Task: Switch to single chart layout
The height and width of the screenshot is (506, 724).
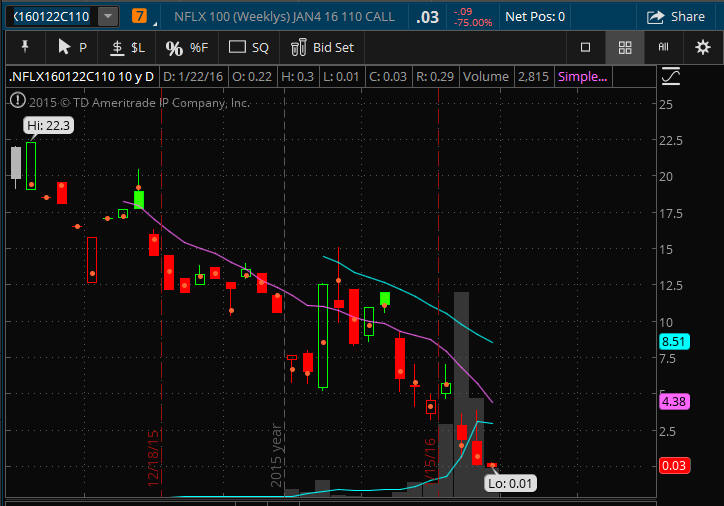Action: [x=585, y=47]
